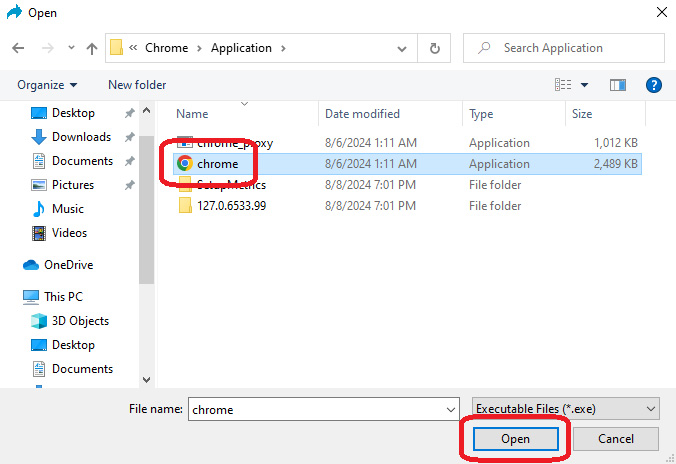Open the recent locations dropdown arrow

72,48
